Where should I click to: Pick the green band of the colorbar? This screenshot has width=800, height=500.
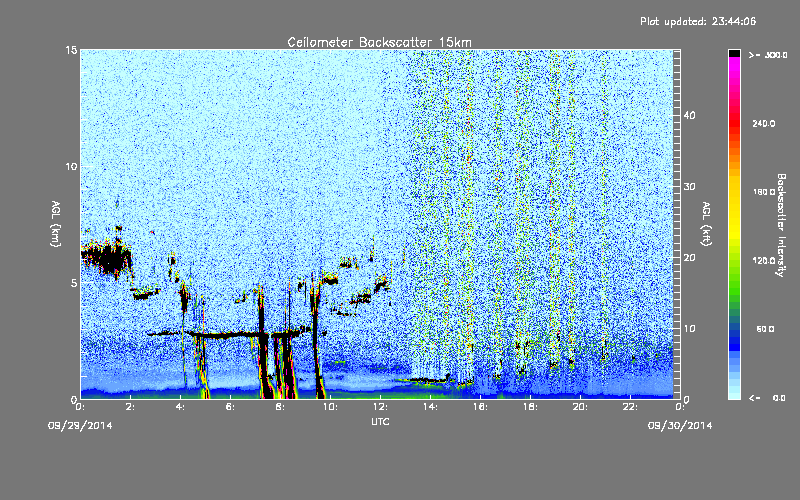(x=734, y=278)
